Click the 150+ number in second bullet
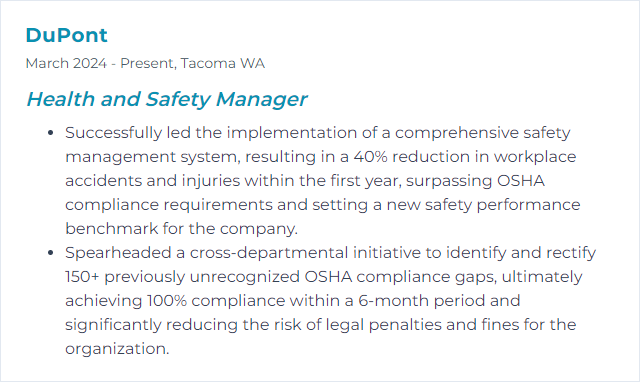This screenshot has height=382, width=640. (82, 277)
